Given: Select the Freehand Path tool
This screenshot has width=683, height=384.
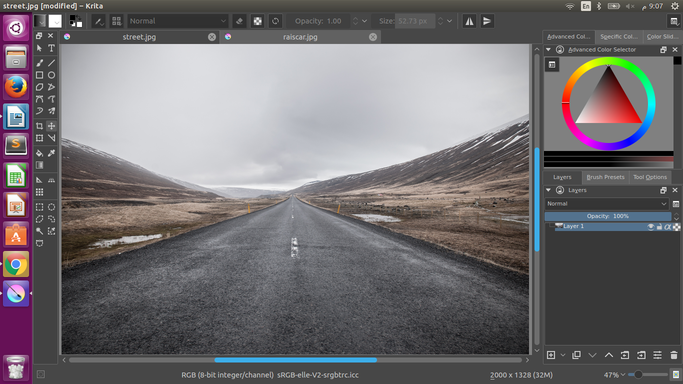Looking at the screenshot, I should tap(51, 99).
